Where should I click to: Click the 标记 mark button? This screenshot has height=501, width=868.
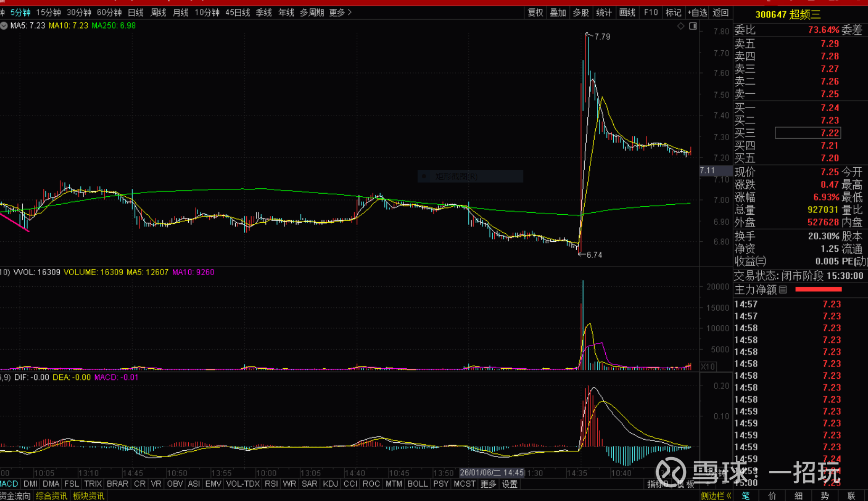pyautogui.click(x=673, y=13)
